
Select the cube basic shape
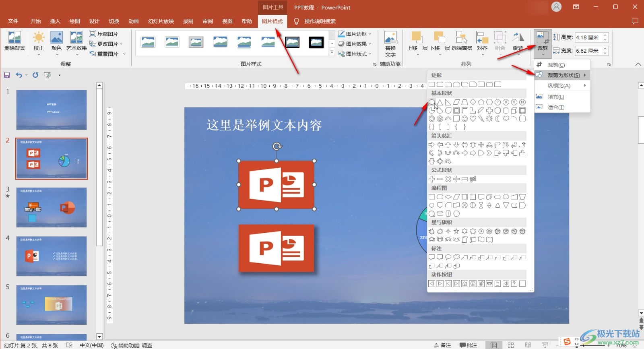click(514, 110)
